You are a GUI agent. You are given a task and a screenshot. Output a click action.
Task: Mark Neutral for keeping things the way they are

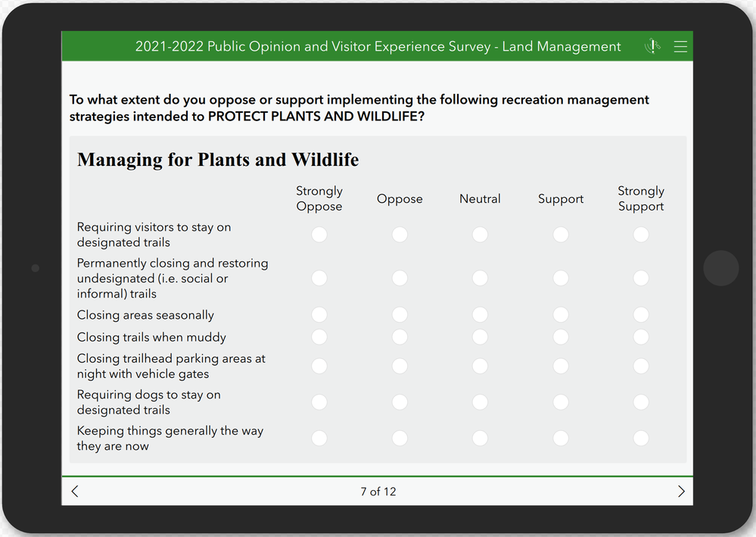tap(480, 439)
